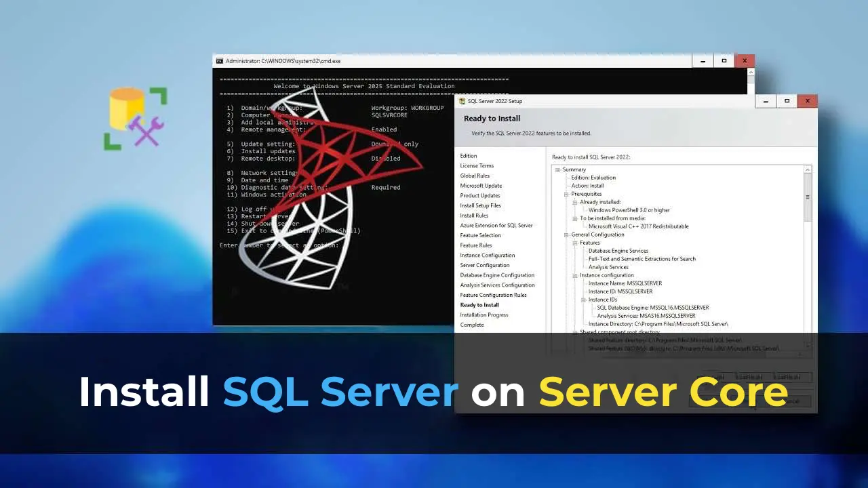Viewport: 868px width, 488px height.
Task: Collapse the Instance IDs node
Action: click(583, 300)
